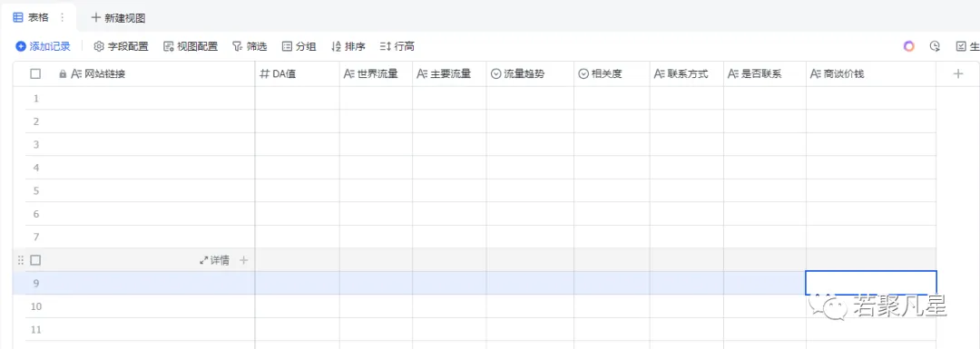Screen dimensions: 980x349
Task: Add a new field with the plus column button
Action: click(957, 73)
